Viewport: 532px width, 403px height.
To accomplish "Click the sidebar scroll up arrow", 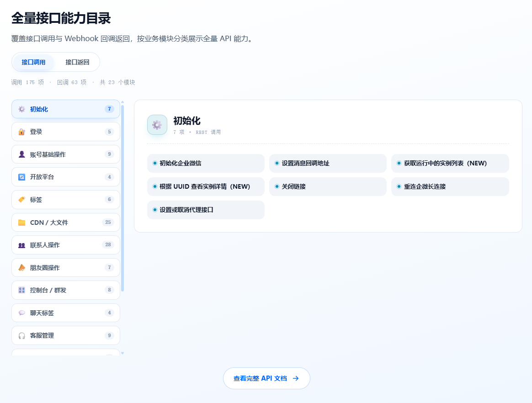I will (122, 102).
